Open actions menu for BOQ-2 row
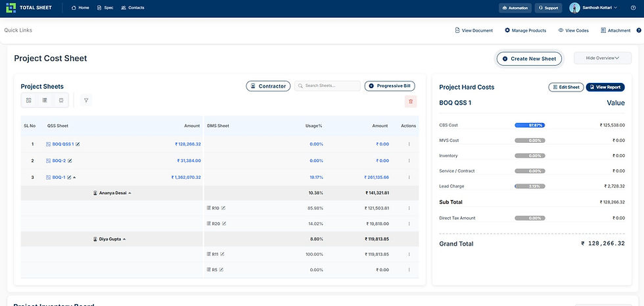This screenshot has height=306, width=644. [x=409, y=161]
